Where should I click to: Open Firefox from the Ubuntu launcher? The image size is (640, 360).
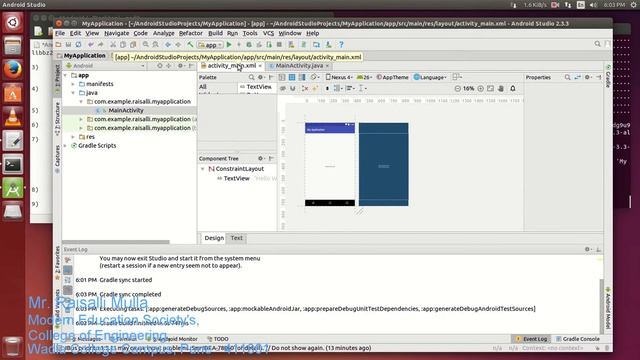click(x=13, y=69)
